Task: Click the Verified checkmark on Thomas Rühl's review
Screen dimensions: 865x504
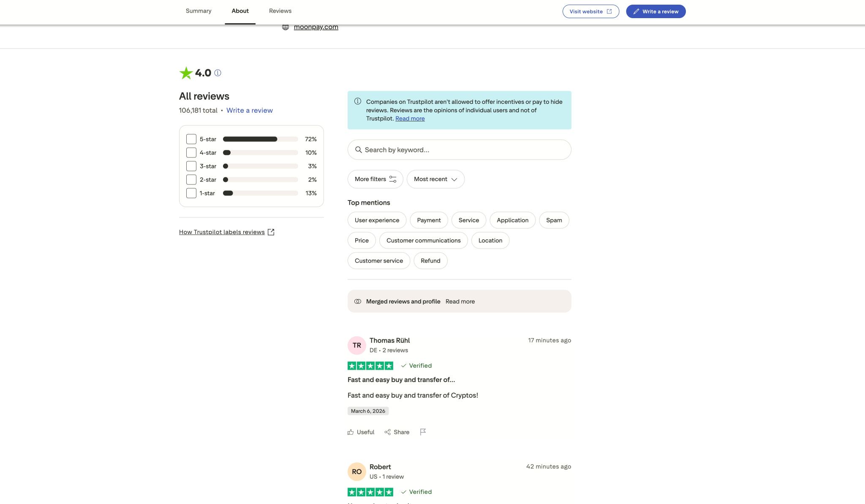Action: (x=404, y=366)
